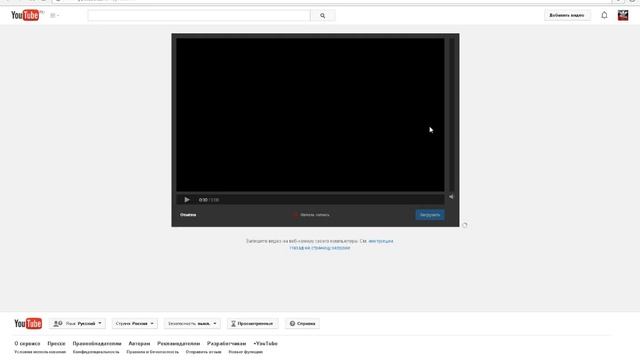The image size is (640, 360).
Task: Open the Новые функции footer link
Action: (245, 352)
